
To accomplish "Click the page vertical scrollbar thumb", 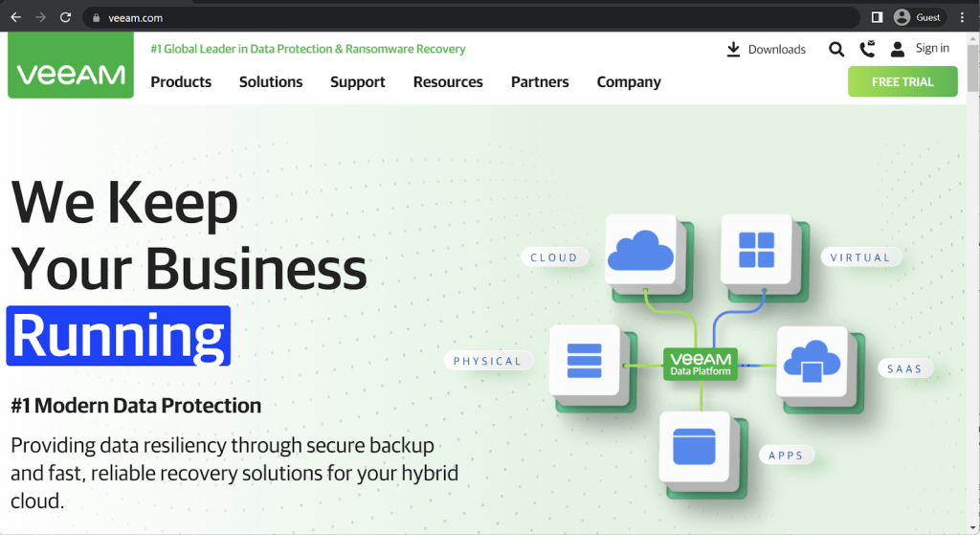I will click(972, 68).
